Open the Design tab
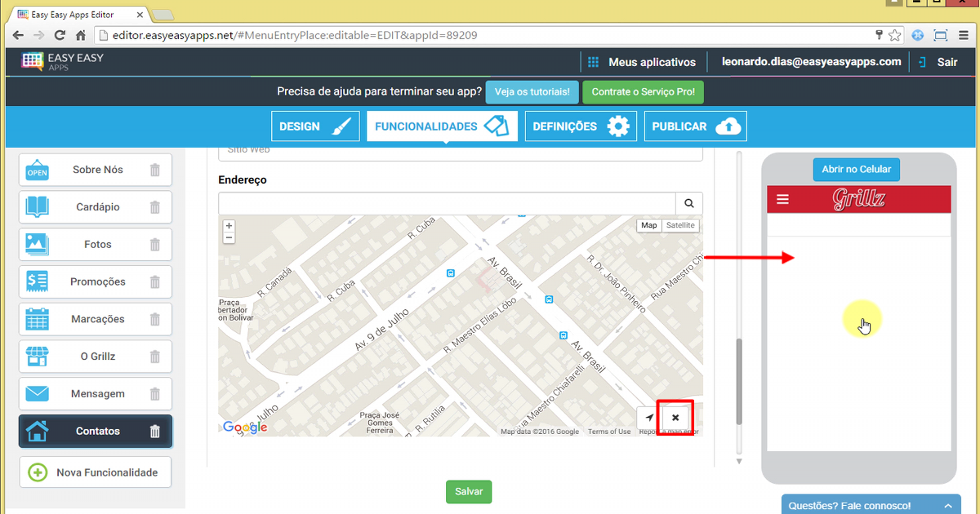This screenshot has width=980, height=514. point(315,126)
